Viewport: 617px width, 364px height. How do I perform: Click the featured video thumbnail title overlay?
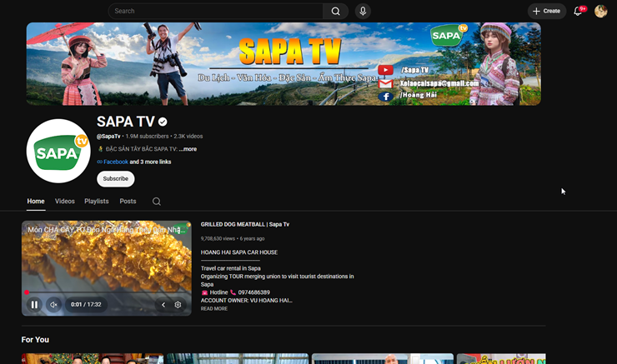pos(106,230)
